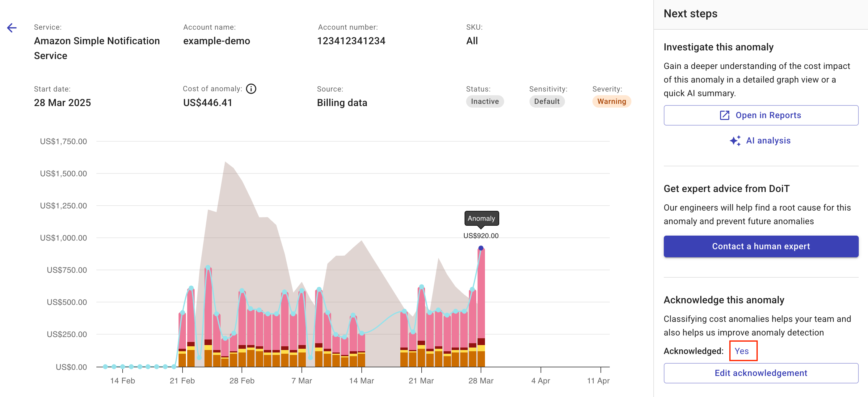Click the cost of anomaly info icon
Image resolution: width=868 pixels, height=397 pixels.
coord(251,89)
